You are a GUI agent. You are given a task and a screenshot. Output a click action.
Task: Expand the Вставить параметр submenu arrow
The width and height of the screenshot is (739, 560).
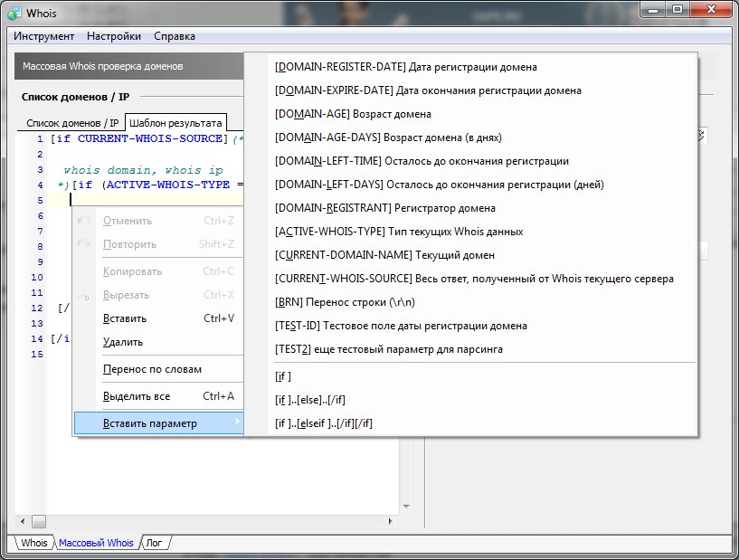coord(237,423)
